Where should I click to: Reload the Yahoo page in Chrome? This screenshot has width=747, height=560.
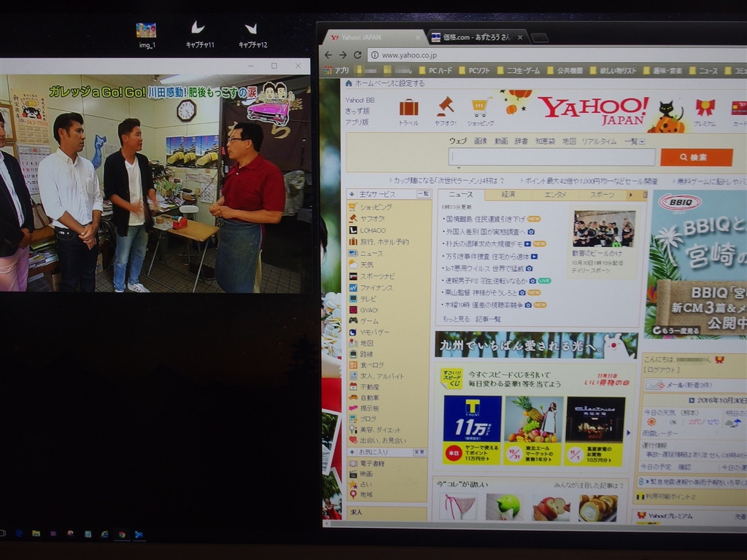click(357, 55)
